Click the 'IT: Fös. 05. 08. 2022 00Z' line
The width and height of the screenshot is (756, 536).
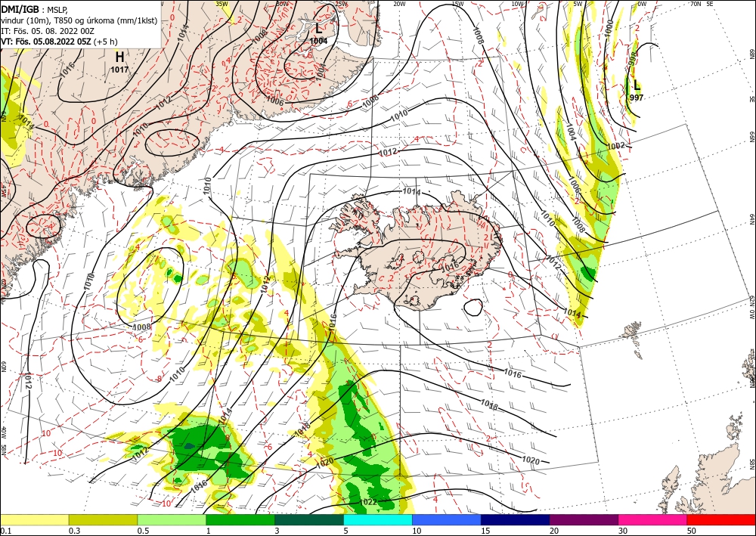pyautogui.click(x=47, y=31)
